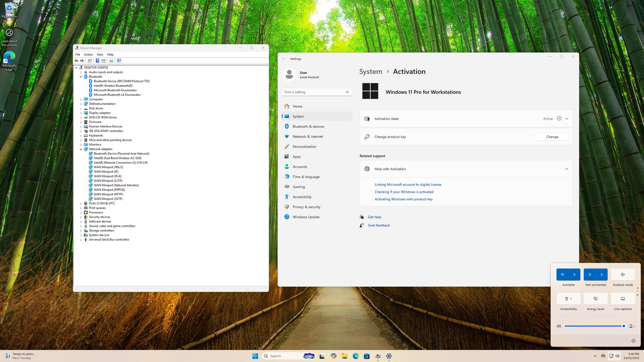
Task: Collapse the Help with Activation section
Action: click(x=567, y=169)
